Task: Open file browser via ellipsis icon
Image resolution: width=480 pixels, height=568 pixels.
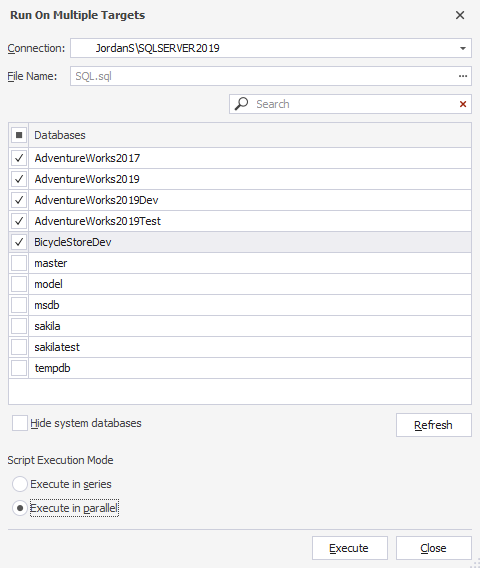Action: coord(463,76)
